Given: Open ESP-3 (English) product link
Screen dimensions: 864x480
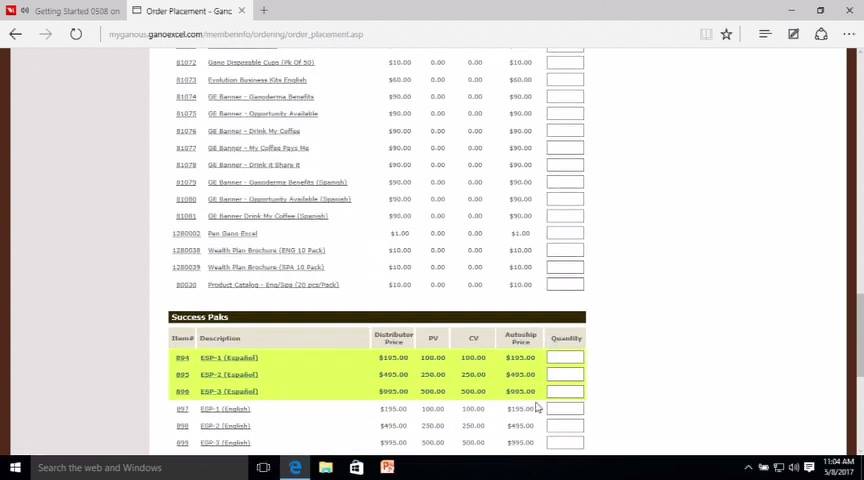Looking at the screenshot, I should 225,443.
